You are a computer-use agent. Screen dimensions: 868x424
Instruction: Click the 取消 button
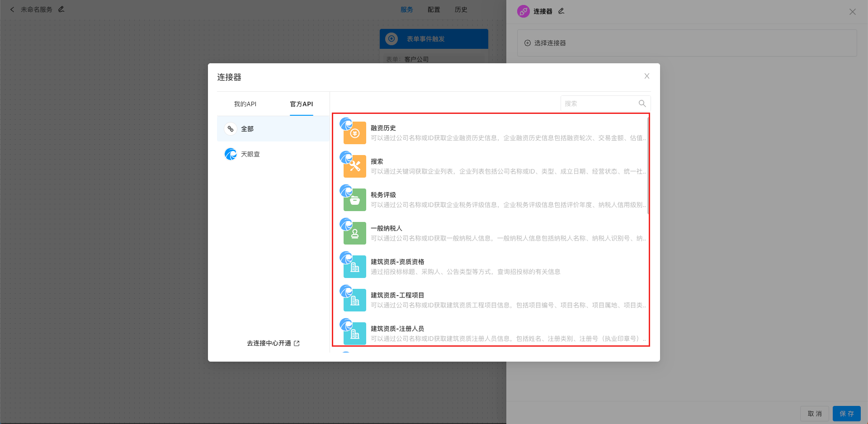(x=815, y=413)
